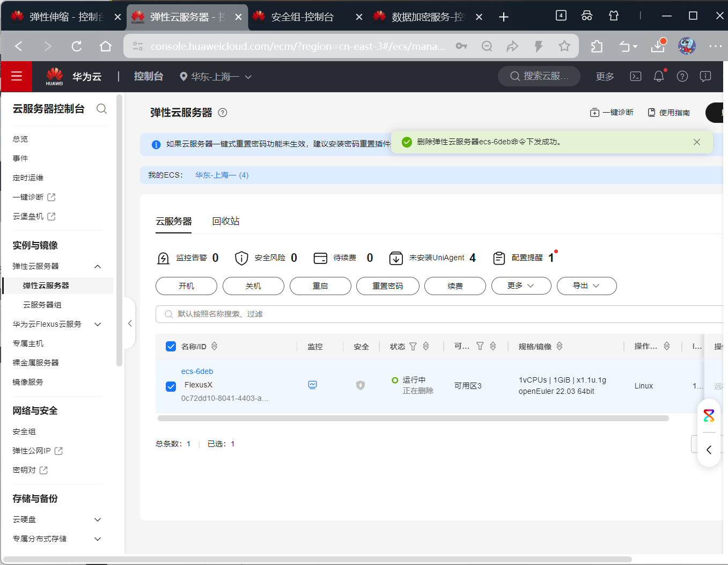Click the 搜索云服务 header search box

click(x=539, y=76)
